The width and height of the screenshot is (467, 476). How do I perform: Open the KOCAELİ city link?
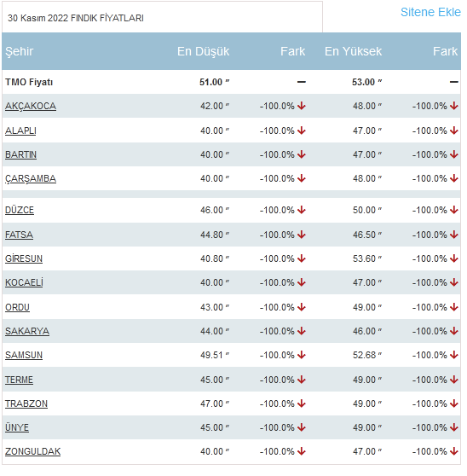tap(24, 282)
